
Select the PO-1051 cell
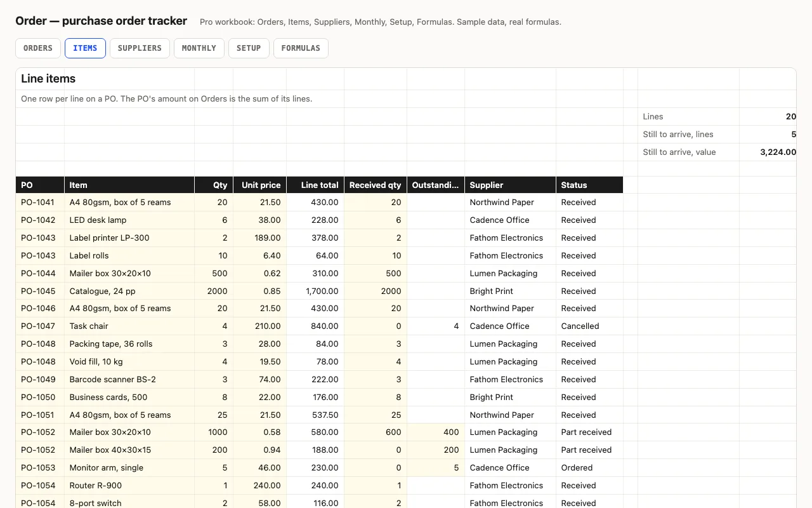40,415
